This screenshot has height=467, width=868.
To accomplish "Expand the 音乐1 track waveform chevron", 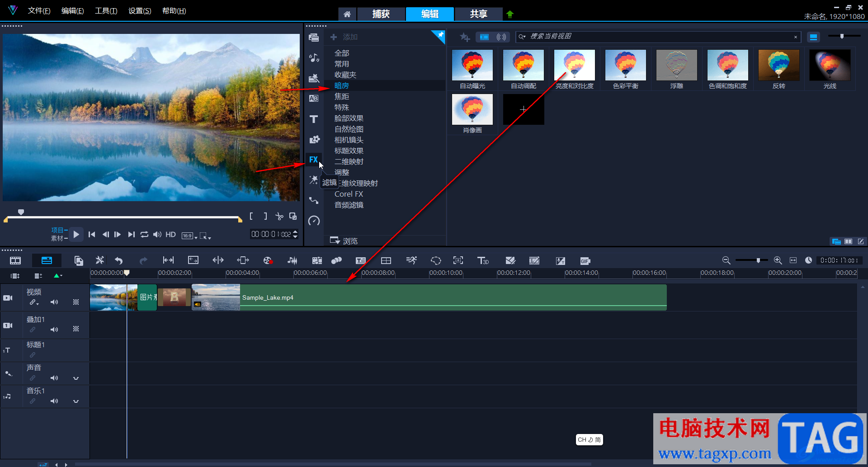I will pos(76,401).
